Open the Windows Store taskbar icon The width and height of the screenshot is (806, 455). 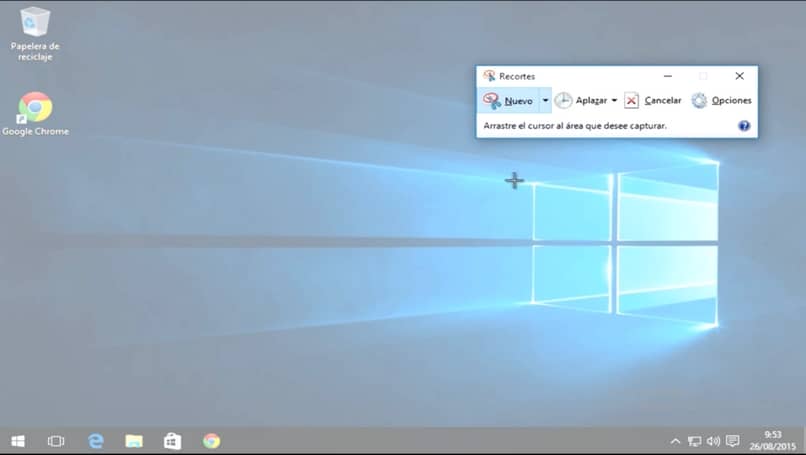(172, 441)
